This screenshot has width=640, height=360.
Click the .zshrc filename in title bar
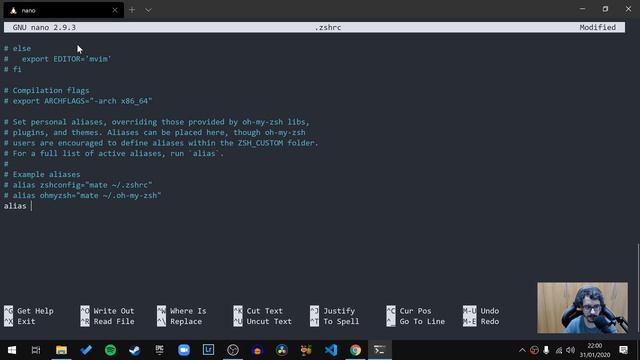pos(328,27)
